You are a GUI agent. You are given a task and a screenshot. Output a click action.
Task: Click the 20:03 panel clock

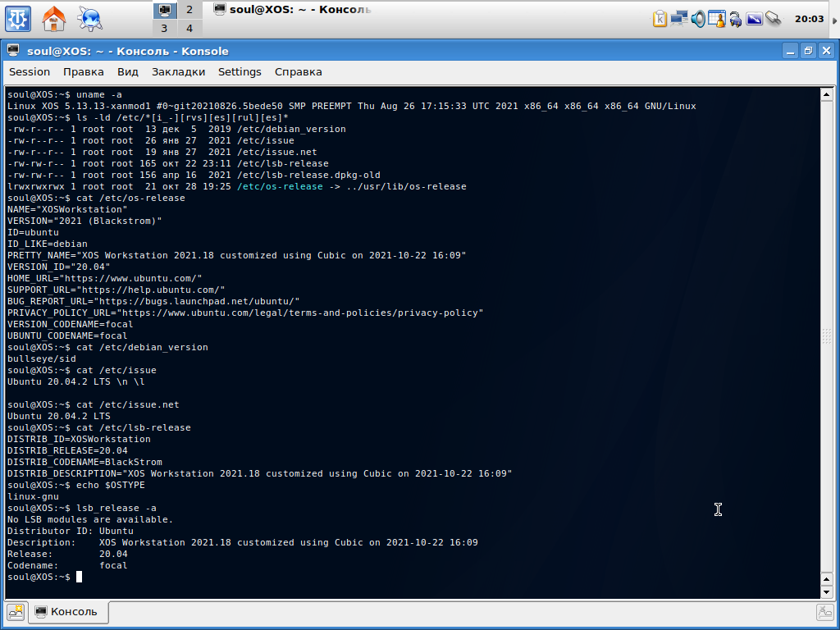click(809, 19)
